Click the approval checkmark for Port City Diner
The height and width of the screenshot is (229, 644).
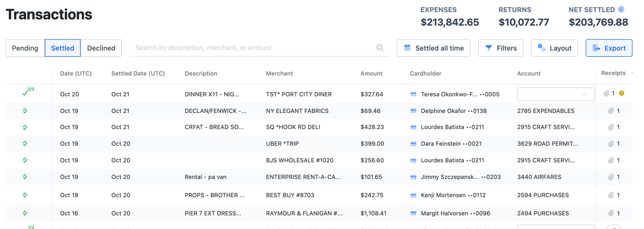tap(25, 94)
